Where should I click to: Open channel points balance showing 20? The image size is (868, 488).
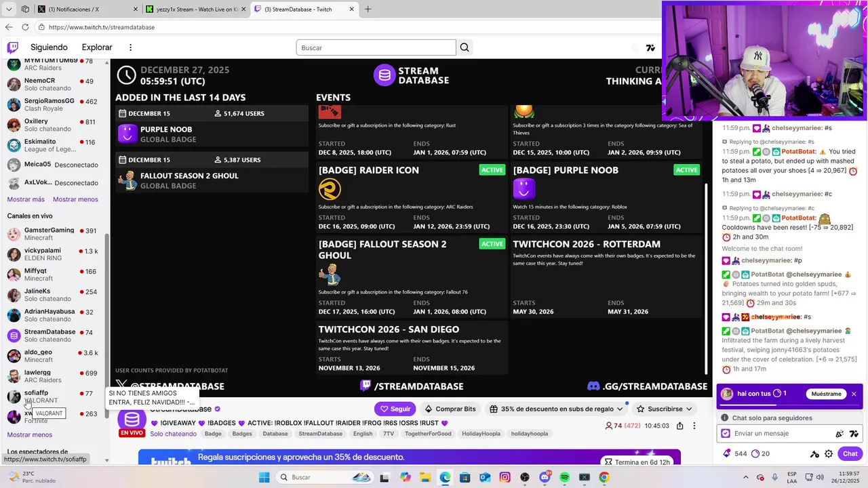tap(761, 453)
